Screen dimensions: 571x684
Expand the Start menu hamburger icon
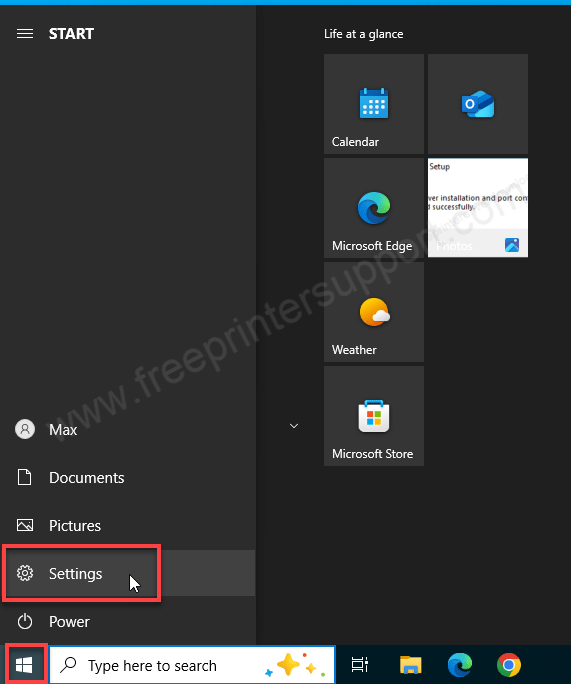coord(25,34)
